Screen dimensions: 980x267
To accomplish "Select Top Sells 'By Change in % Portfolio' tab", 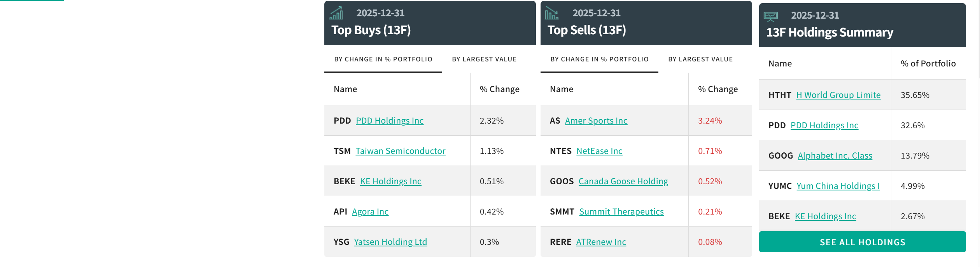I will [599, 59].
